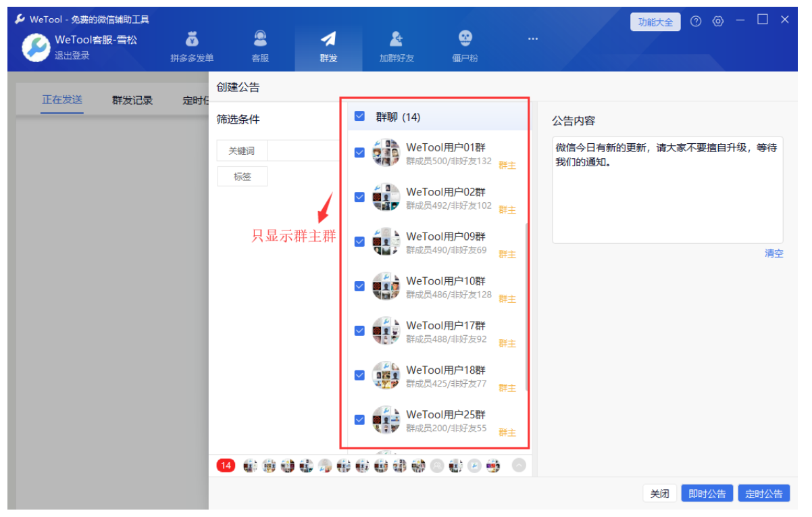The height and width of the screenshot is (517, 812).
Task: Collapse selected avatars with the round arrow icon
Action: [519, 466]
